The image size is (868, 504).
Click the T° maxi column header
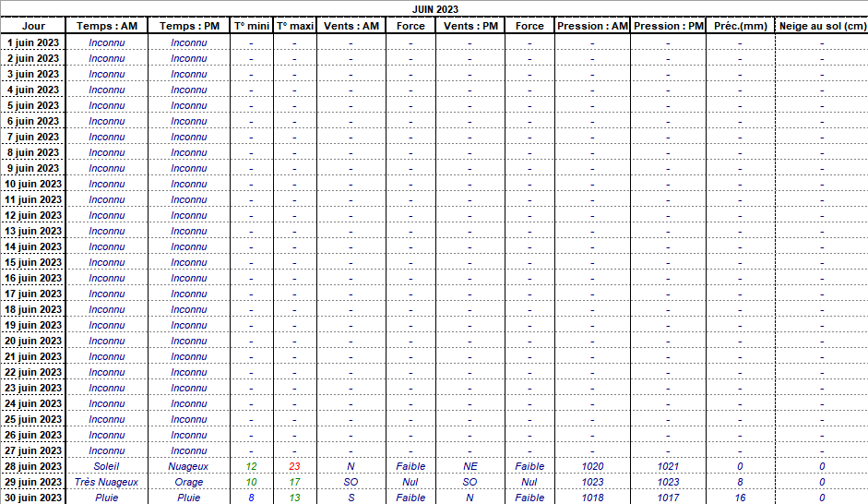pos(295,26)
